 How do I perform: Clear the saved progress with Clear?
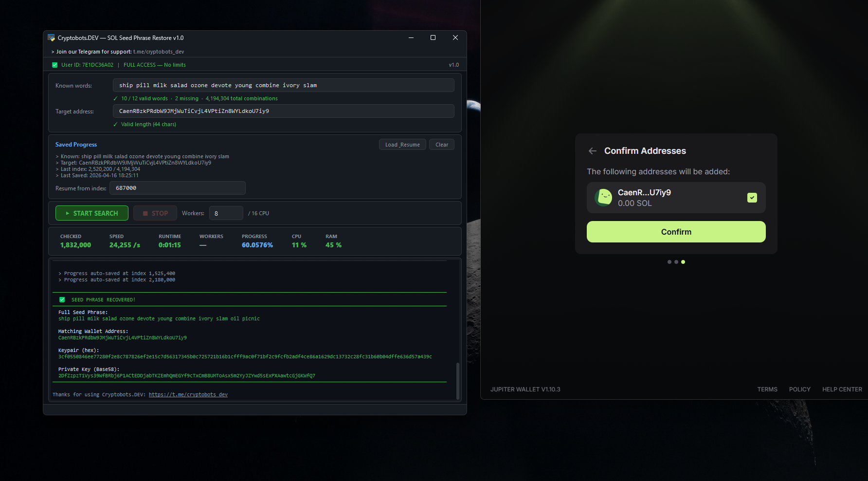pyautogui.click(x=441, y=145)
